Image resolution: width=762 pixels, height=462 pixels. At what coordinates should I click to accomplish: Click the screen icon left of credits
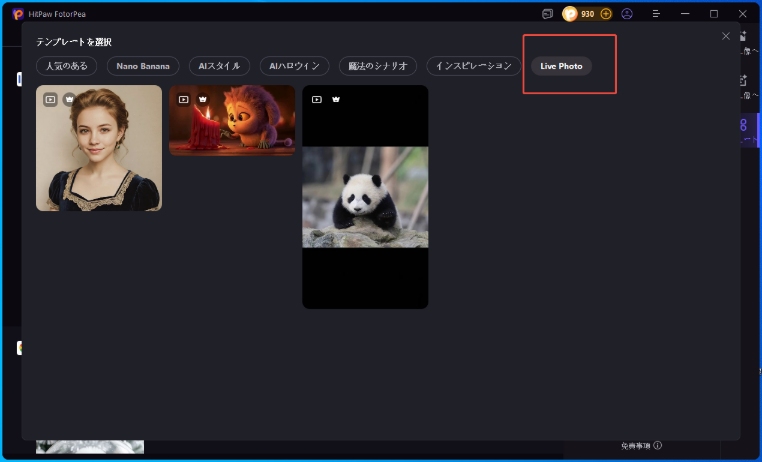(548, 14)
